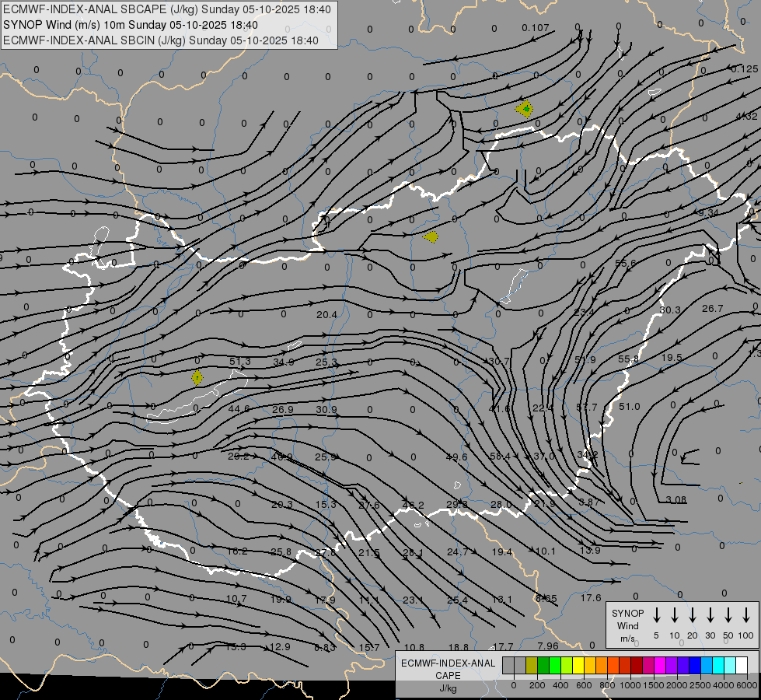Select the lime yellow-green CAPE legend swatch
Viewport: 761px width, 700px height.
click(567, 665)
